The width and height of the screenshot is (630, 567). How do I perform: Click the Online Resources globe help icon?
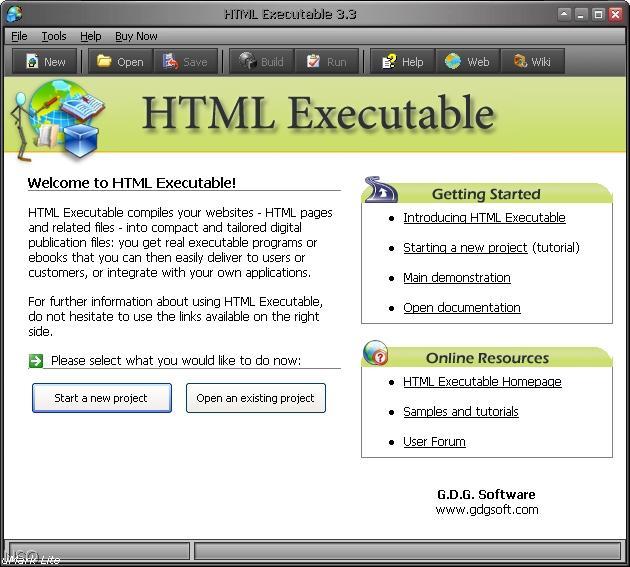point(376,352)
